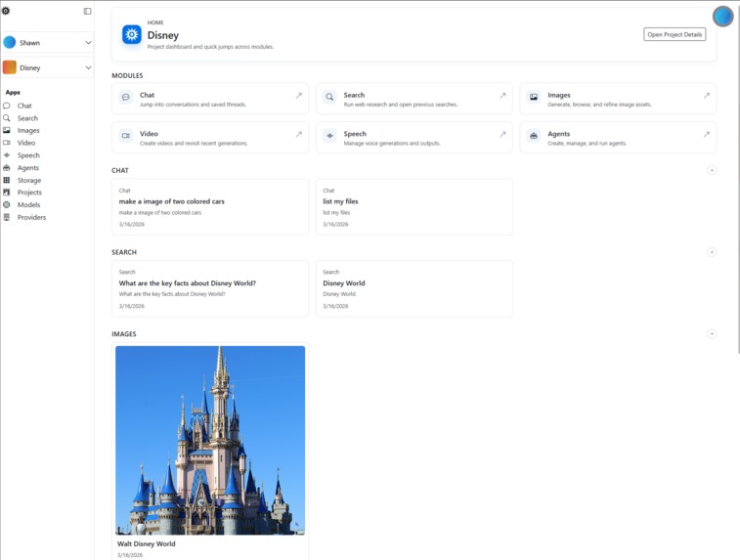Screen dimensions: 740x560
Task: Click the magnifier icon on the Search module card
Action: [329, 97]
